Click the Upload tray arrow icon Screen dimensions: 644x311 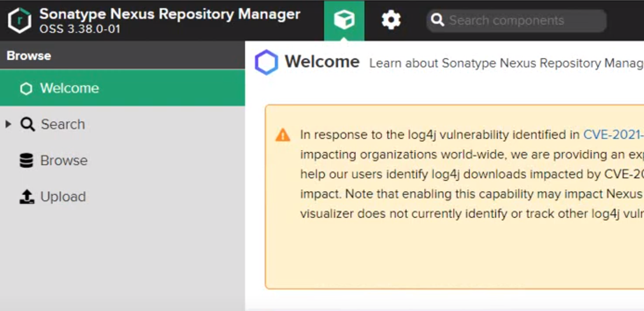coord(27,196)
